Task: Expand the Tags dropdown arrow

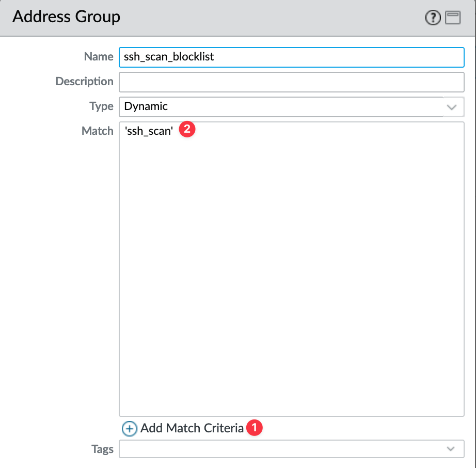Action: 451,449
